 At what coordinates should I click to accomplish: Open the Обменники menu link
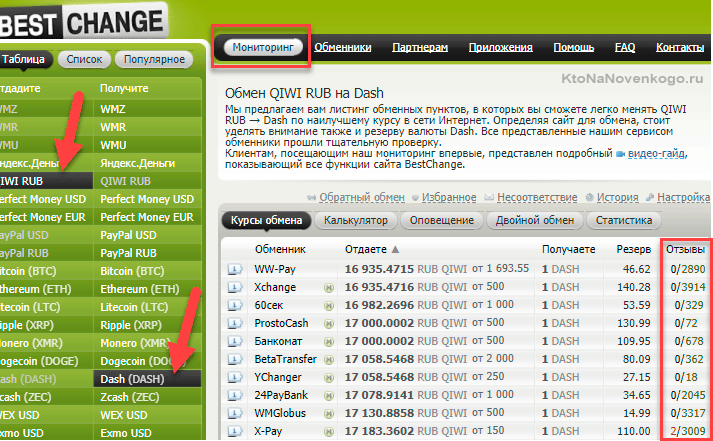coord(342,47)
